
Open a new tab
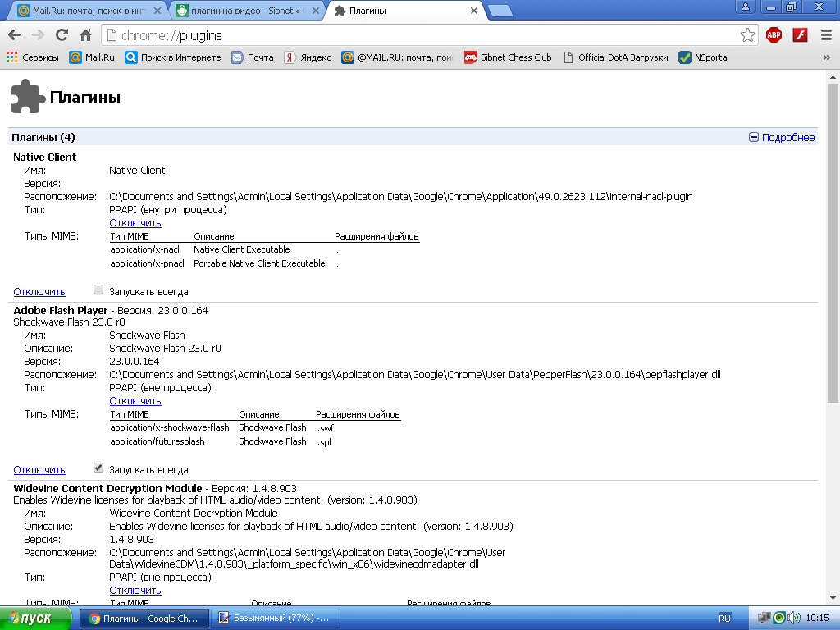point(500,11)
